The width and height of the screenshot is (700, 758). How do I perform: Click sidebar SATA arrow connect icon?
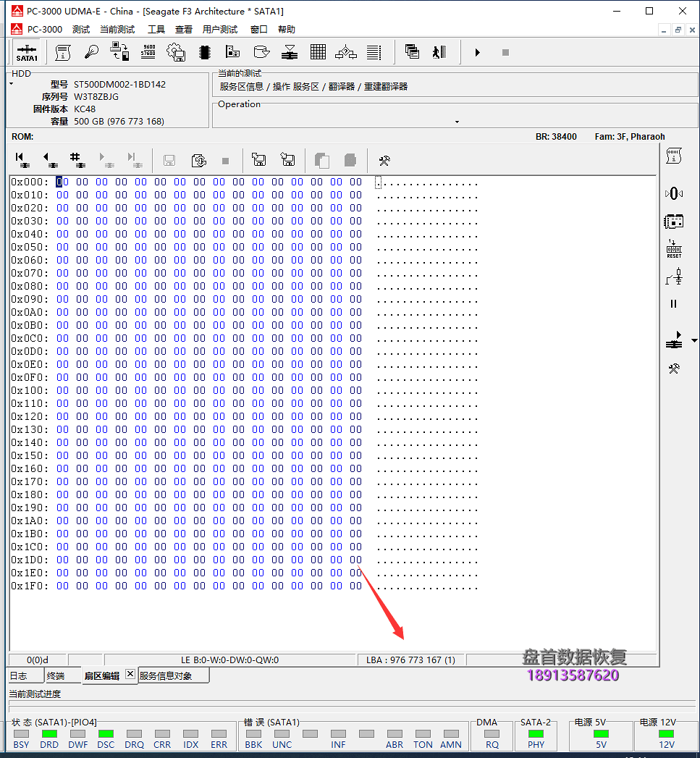673,340
